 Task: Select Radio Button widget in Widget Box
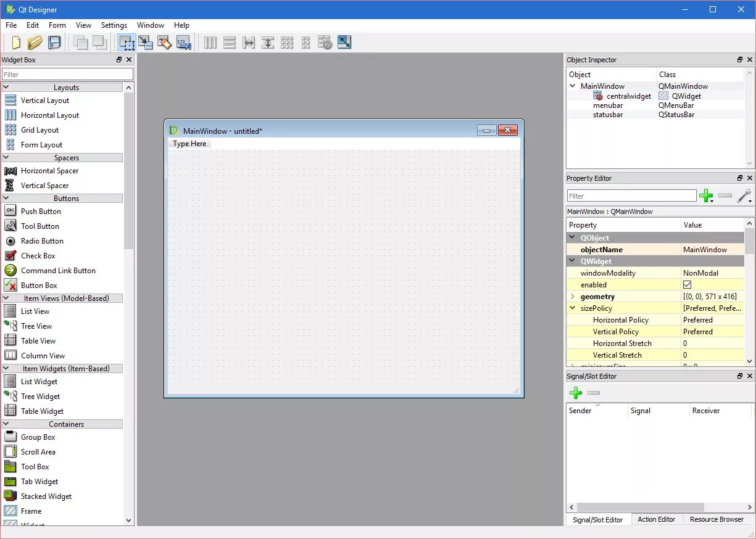(x=42, y=241)
